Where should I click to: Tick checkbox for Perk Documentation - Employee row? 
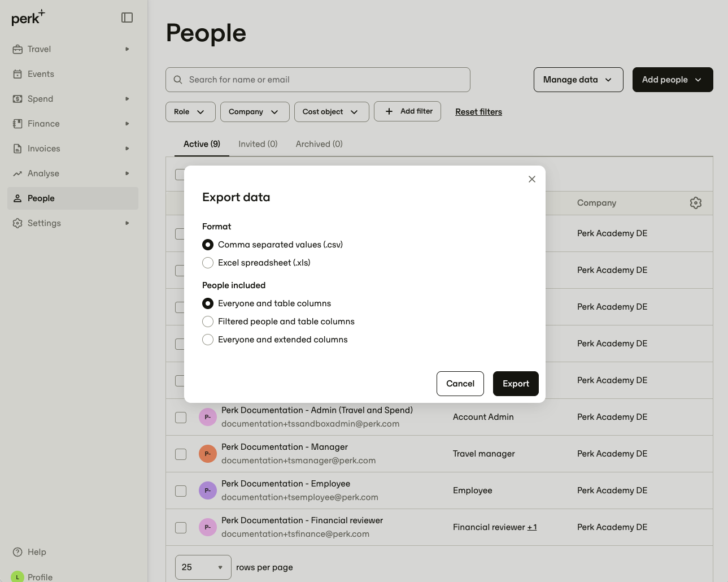click(181, 491)
